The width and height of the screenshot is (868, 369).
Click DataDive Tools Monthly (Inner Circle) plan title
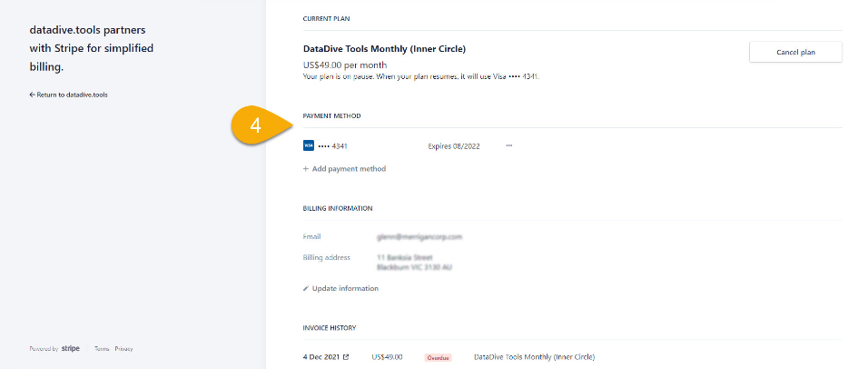tap(385, 49)
